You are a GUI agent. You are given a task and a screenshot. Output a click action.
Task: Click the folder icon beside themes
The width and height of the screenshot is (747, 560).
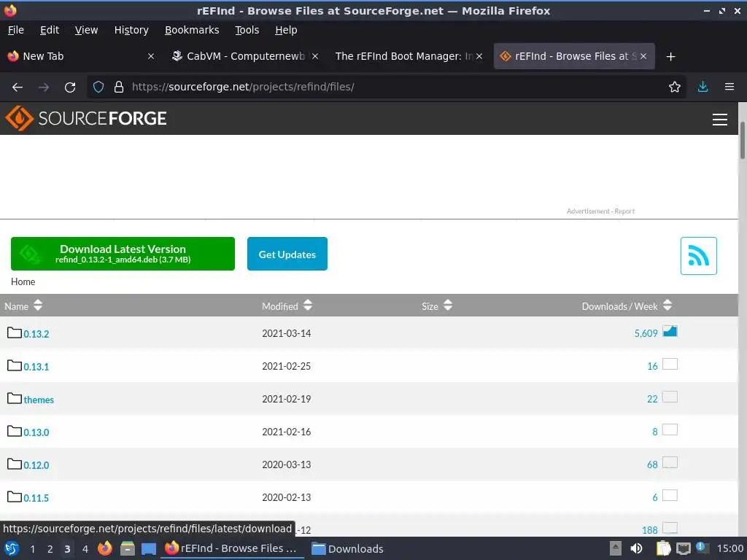[15, 398]
